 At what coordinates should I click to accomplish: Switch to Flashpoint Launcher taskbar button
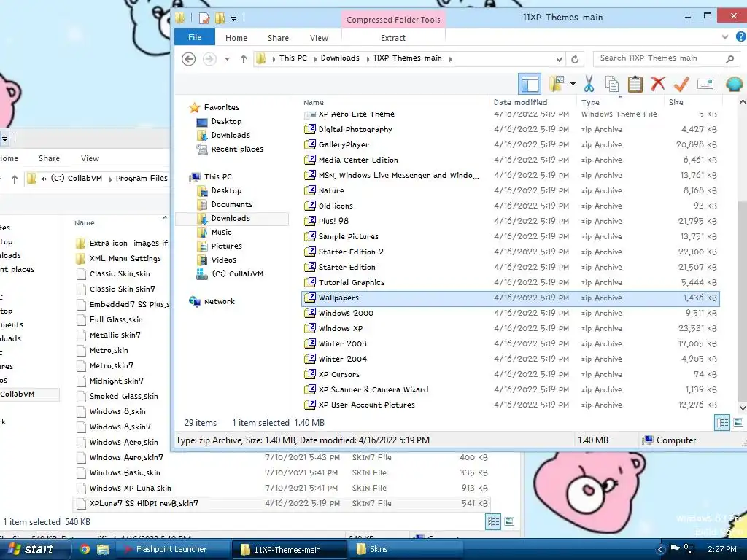point(172,550)
